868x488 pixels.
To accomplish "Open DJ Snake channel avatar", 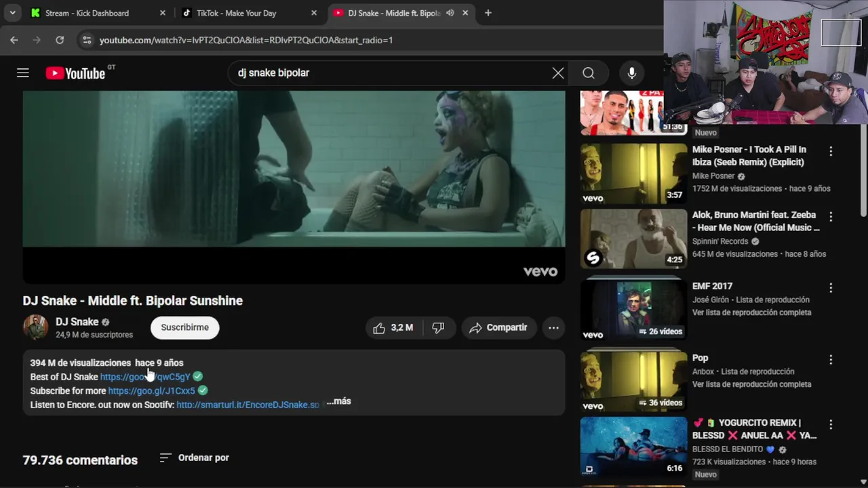I will click(x=36, y=327).
